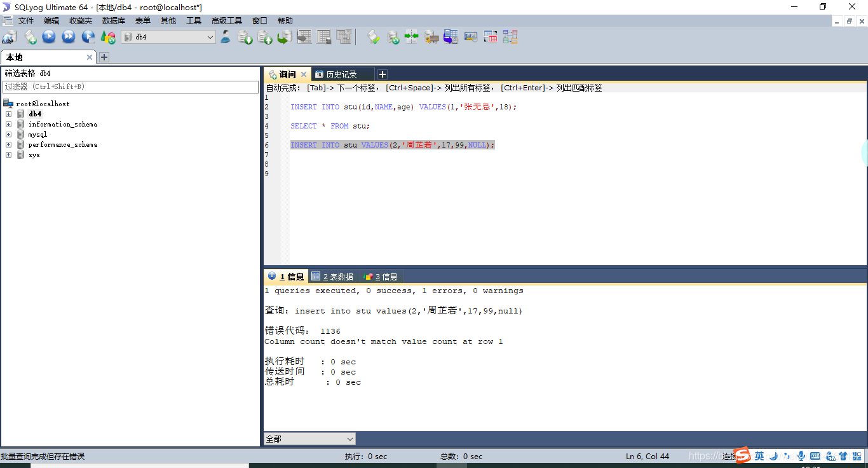Click the refresh object browser shapes icon
The width and height of the screenshot is (868, 468).
click(x=108, y=37)
